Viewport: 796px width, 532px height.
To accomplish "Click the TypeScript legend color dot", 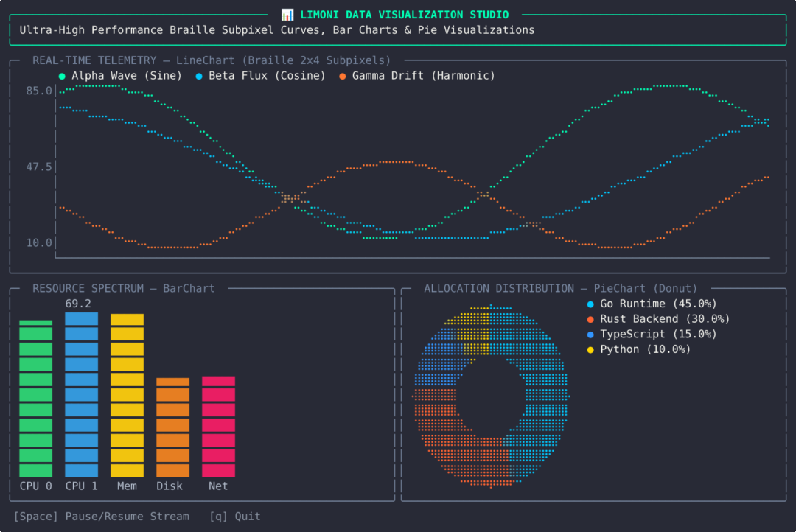I will click(590, 335).
